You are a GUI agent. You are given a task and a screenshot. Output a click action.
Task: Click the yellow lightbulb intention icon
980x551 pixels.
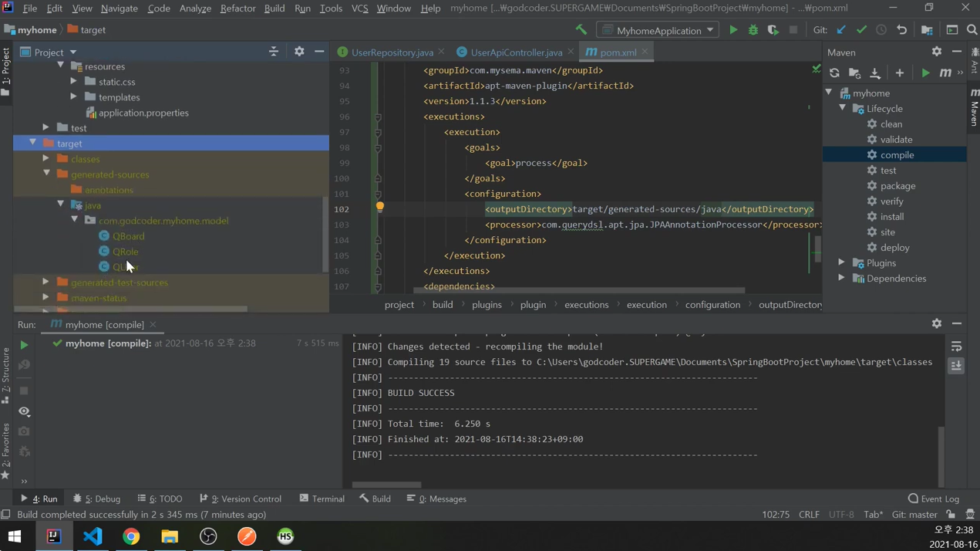[379, 207]
